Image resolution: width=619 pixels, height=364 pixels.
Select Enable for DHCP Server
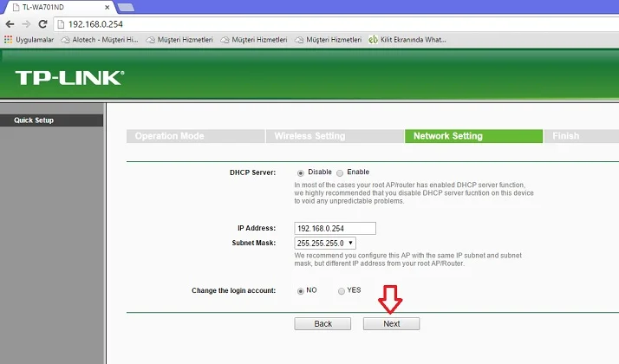click(340, 172)
